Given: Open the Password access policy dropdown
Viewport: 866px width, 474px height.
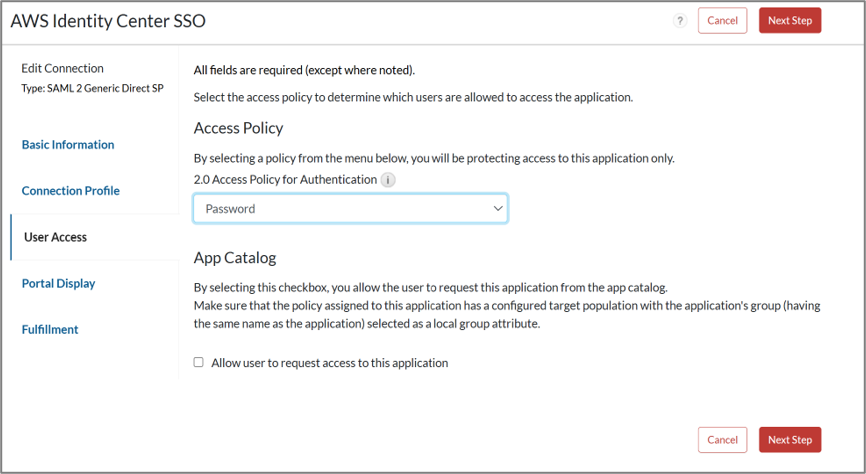Looking at the screenshot, I should (350, 209).
